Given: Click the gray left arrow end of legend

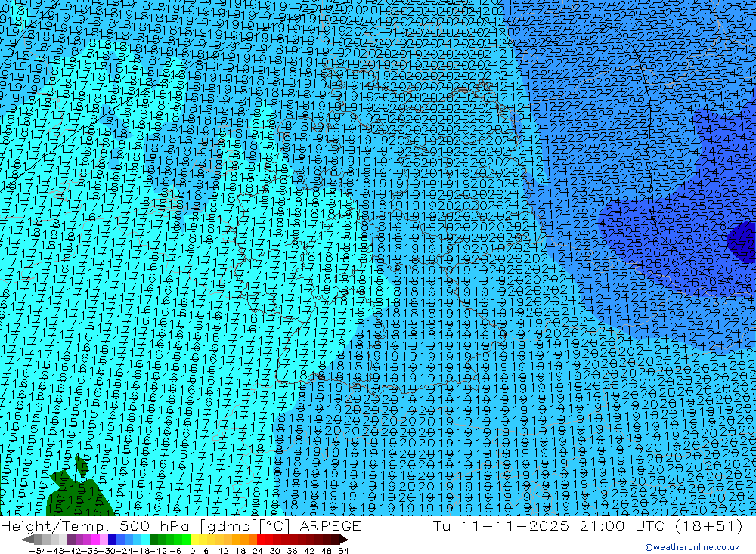Looking at the screenshot, I should 27,540.
